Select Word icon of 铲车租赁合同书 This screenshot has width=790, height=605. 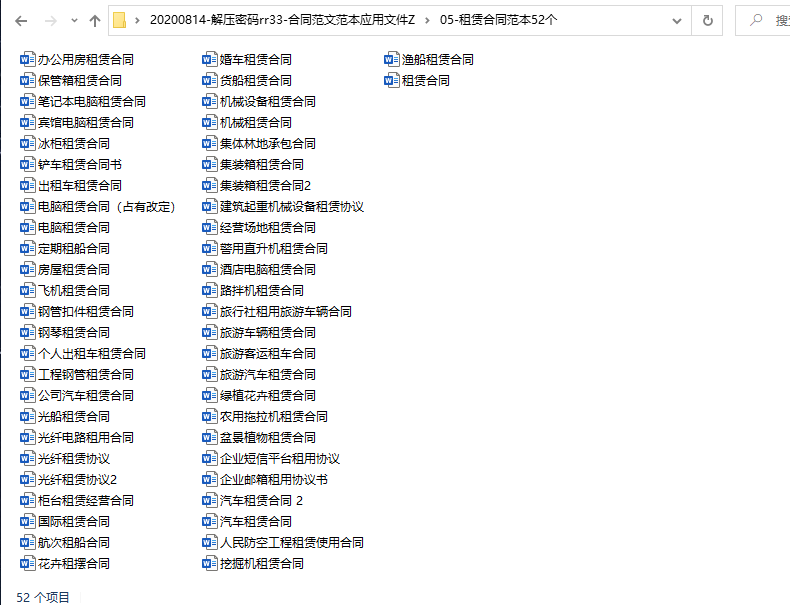coord(28,164)
